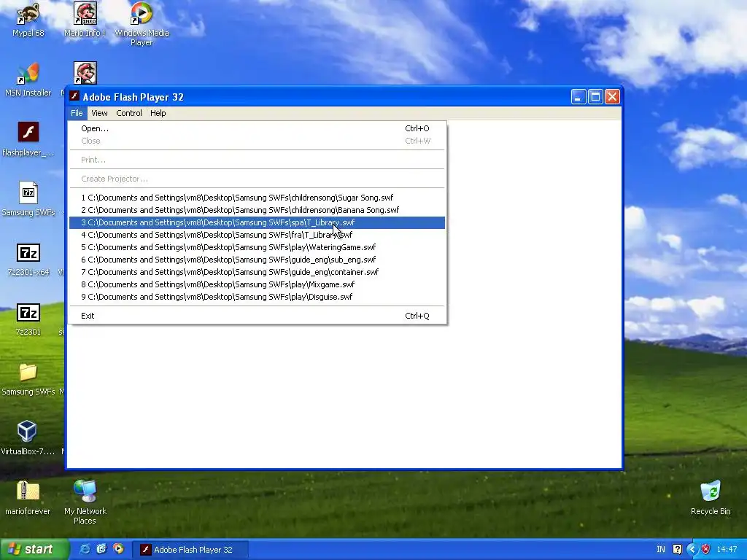This screenshot has height=560, width=747.
Task: Open recent file fra\T_Library.swf
Action: tap(258, 235)
